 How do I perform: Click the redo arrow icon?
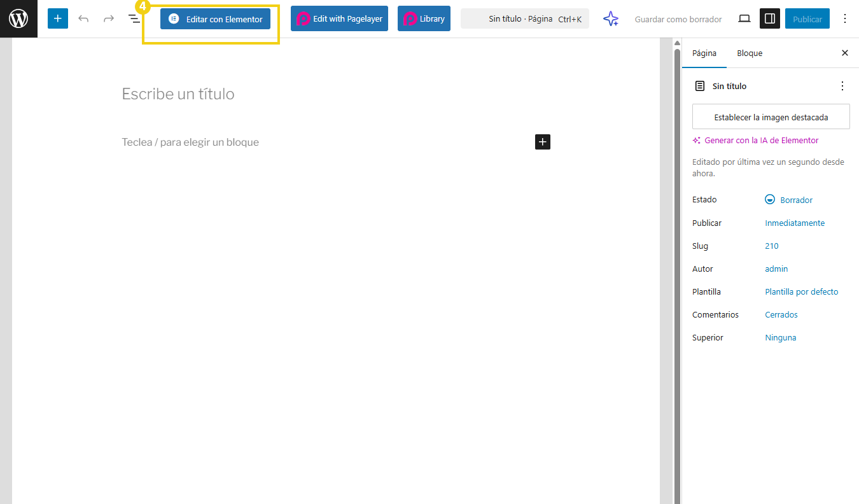pos(109,19)
